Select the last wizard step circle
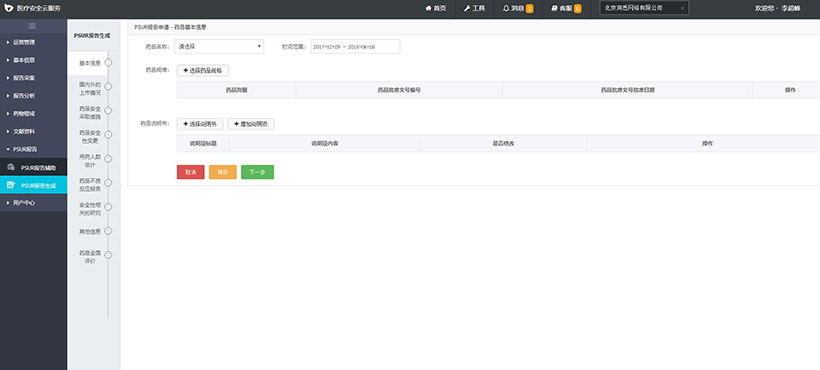This screenshot has width=820, height=370. [x=108, y=255]
